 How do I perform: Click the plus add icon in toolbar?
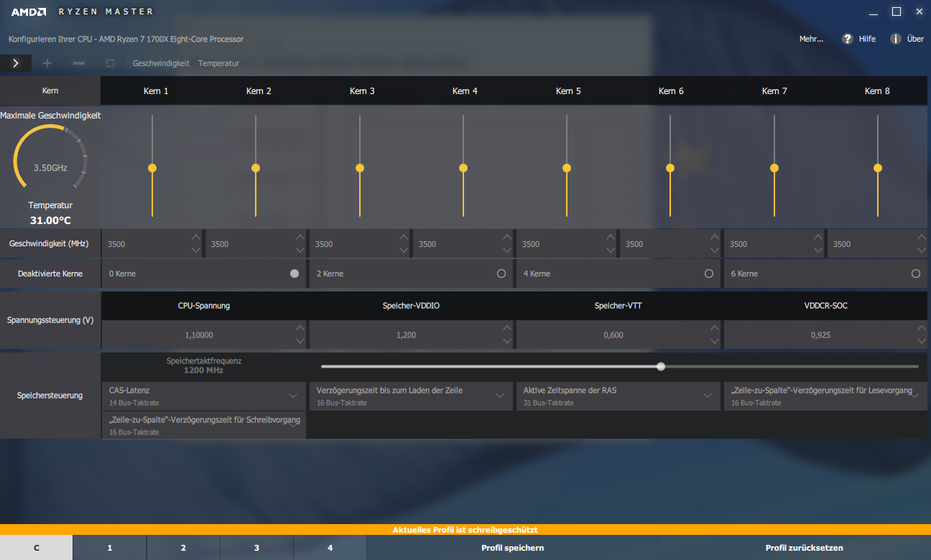[47, 63]
